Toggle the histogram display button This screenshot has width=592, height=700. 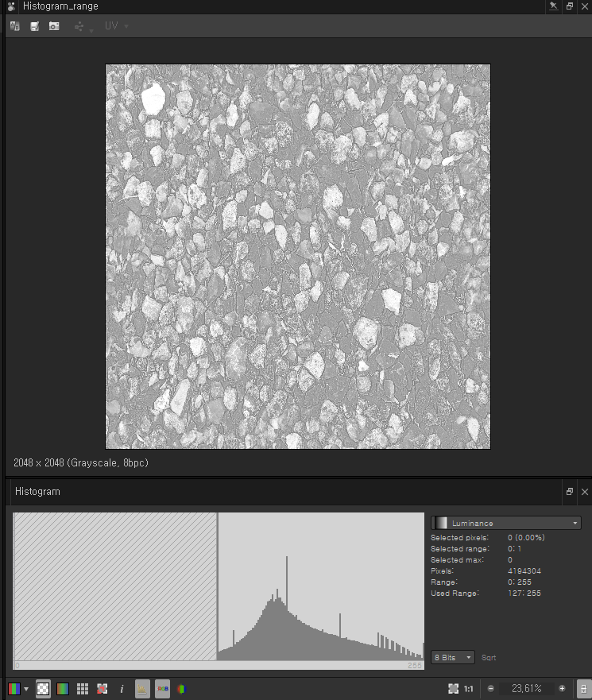click(142, 689)
